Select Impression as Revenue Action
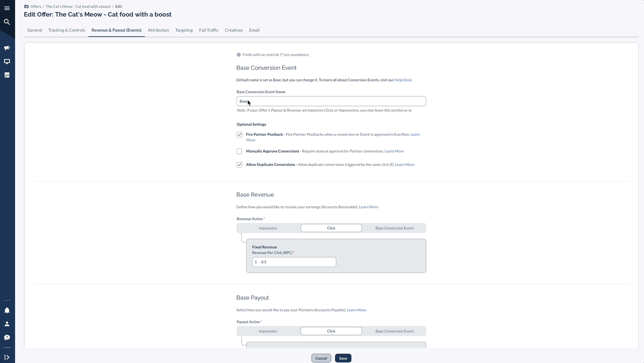 click(268, 228)
